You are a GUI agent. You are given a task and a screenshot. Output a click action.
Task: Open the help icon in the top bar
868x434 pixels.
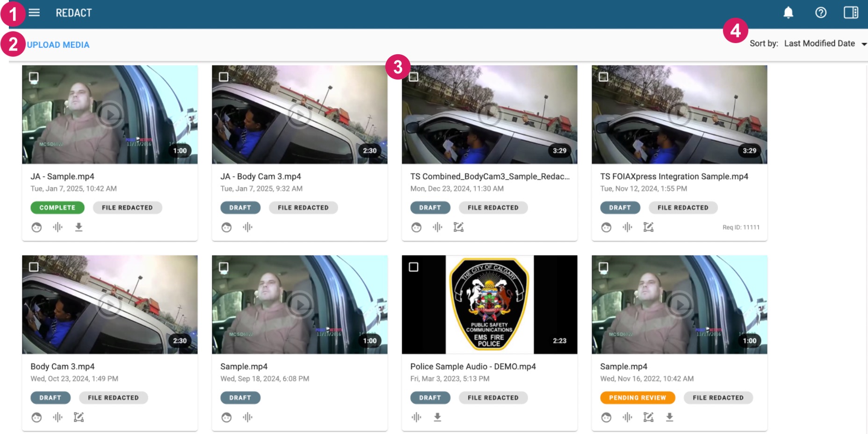[x=820, y=13]
